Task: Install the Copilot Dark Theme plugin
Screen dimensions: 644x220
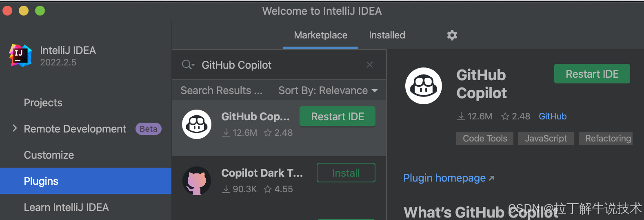Action: [346, 173]
